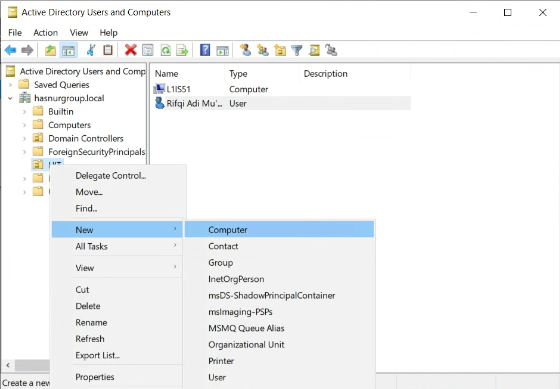Click the L1IS51 computer icon

point(159,89)
